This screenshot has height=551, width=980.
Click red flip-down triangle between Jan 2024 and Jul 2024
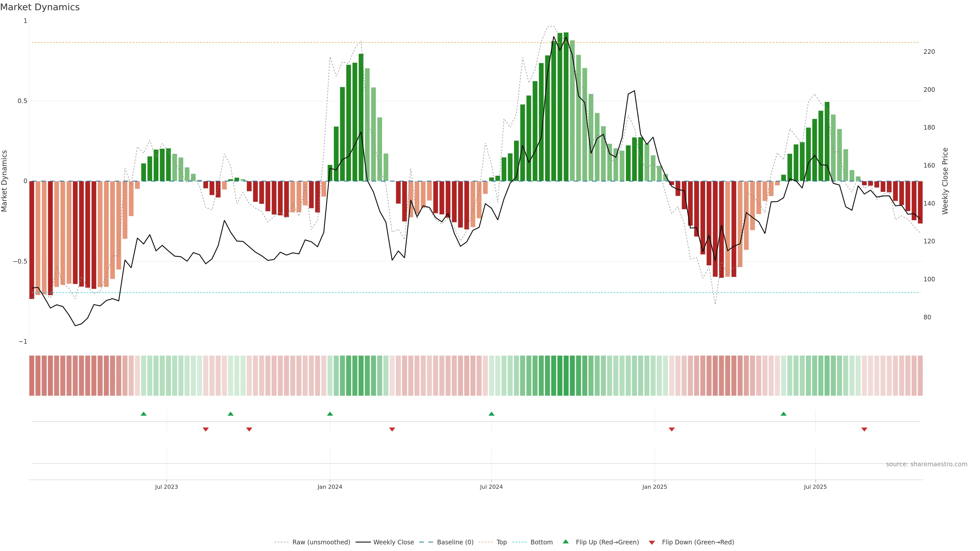coord(392,429)
